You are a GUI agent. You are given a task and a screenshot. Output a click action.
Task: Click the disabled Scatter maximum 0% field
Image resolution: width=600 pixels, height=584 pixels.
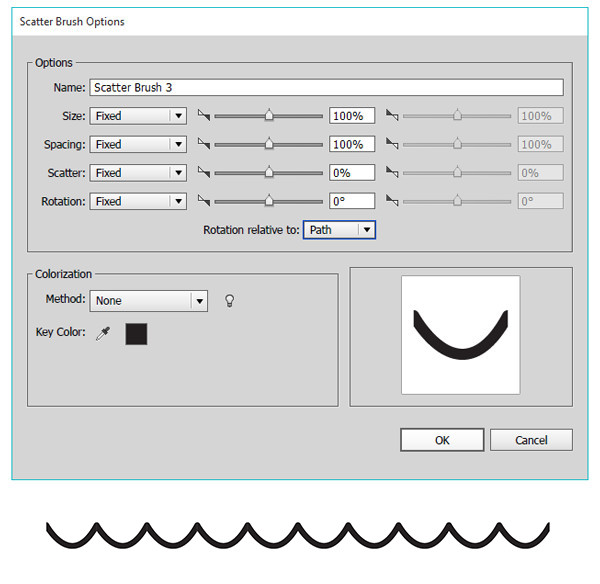pos(540,173)
